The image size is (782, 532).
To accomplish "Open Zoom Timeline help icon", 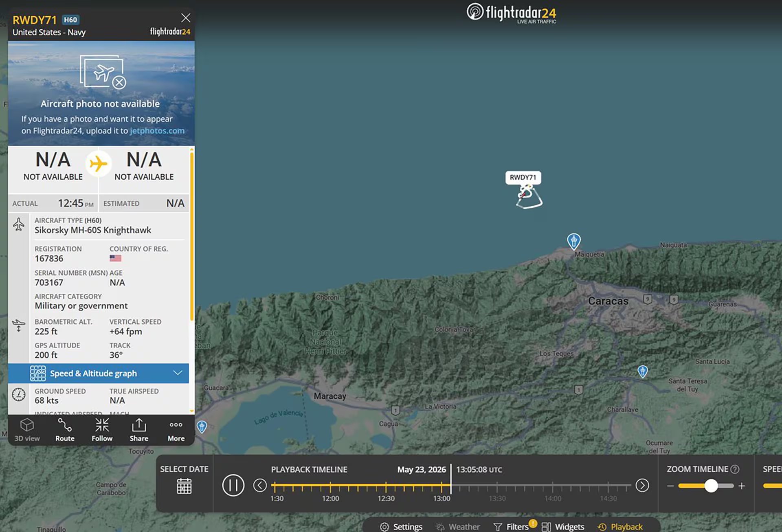I will pos(735,469).
